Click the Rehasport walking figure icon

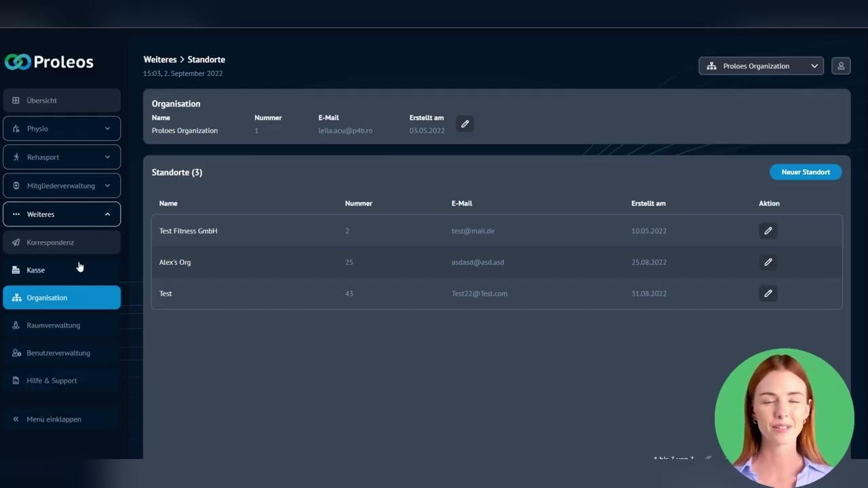[x=16, y=157]
